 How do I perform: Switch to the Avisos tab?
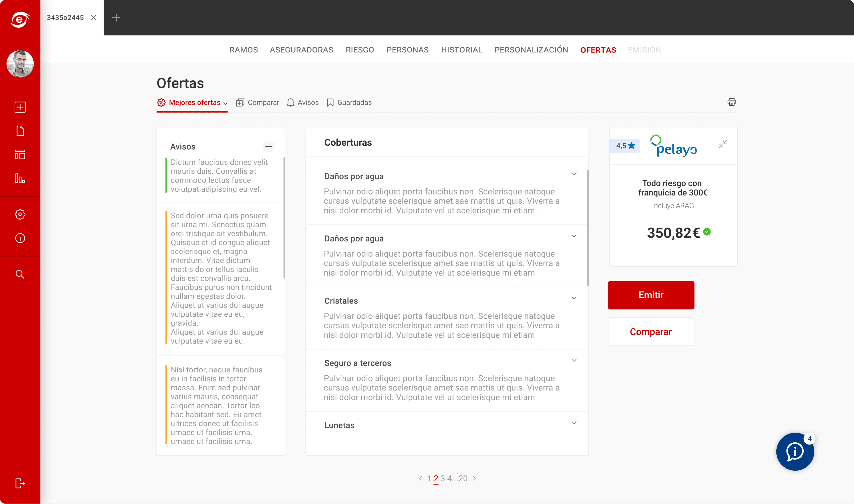(303, 102)
